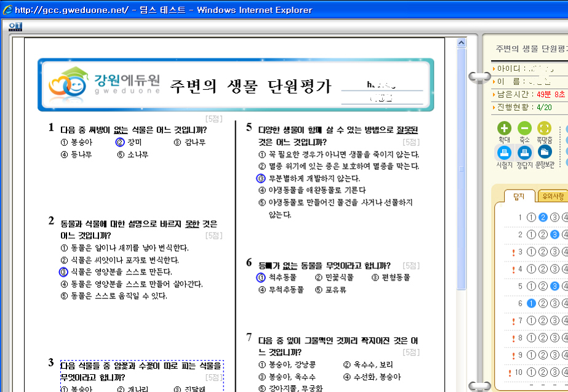Viewport: 568px width, 392px height.
Task: Choose option ⑤ 소나무 in question 1
Action: coord(132,154)
